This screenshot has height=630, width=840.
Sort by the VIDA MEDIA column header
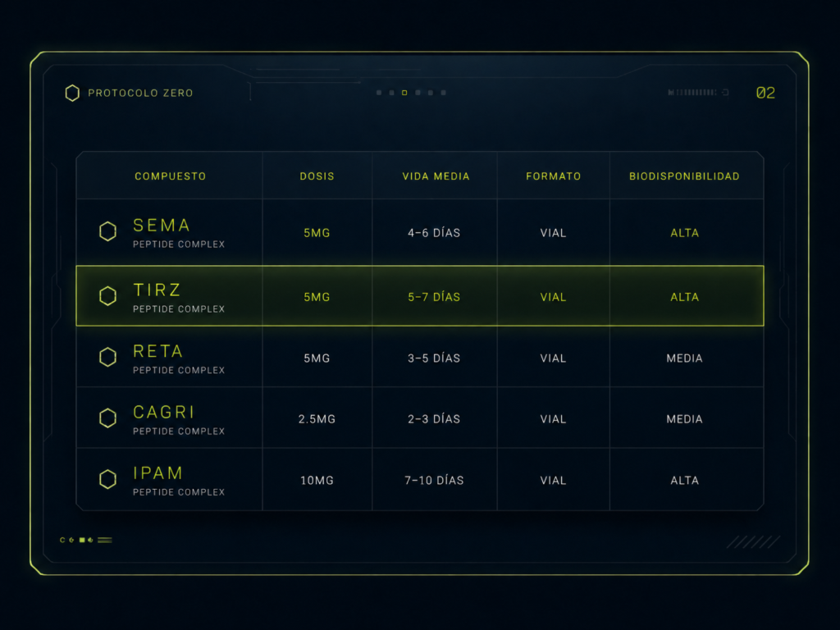click(436, 176)
